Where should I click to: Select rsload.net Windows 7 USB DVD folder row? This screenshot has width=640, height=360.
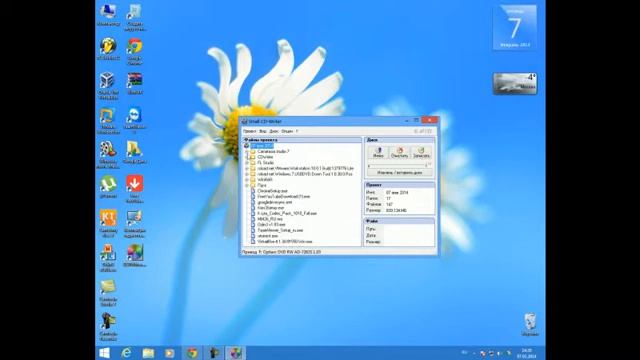click(301, 174)
